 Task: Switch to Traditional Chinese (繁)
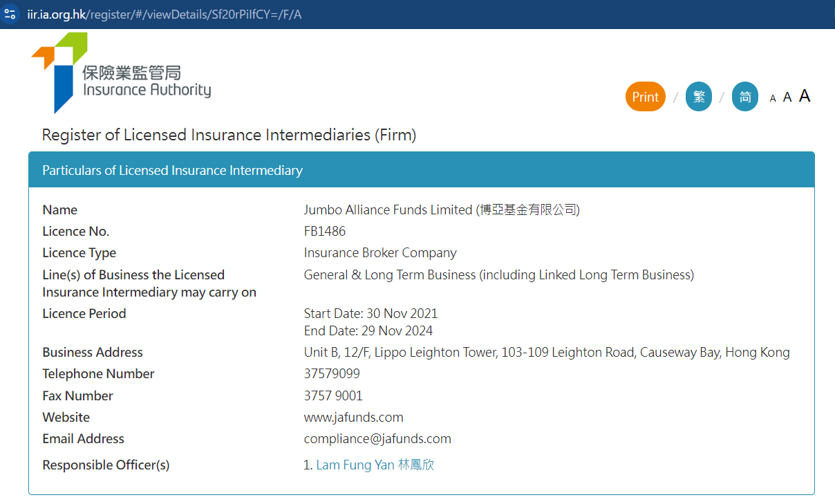tap(698, 97)
